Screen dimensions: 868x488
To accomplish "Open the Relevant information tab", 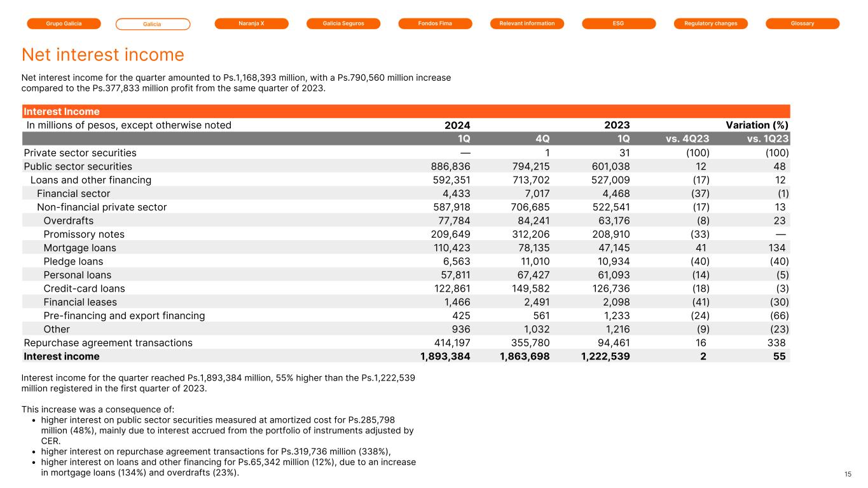I will pos(527,24).
